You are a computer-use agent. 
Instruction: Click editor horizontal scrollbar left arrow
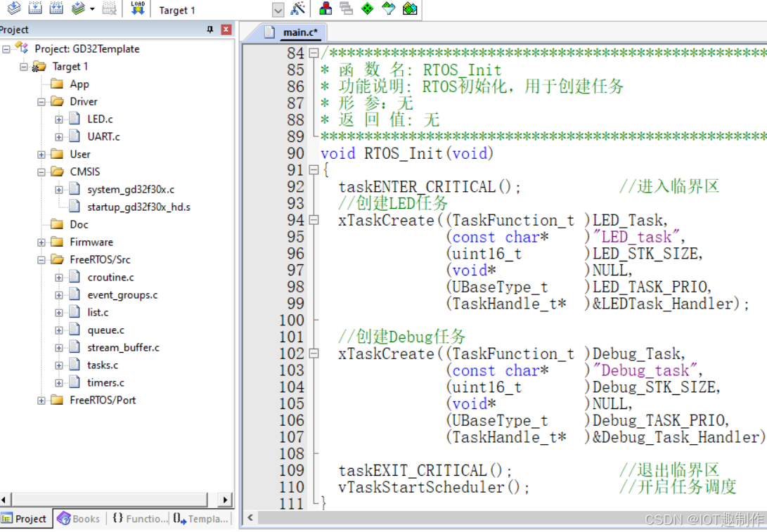[250, 517]
